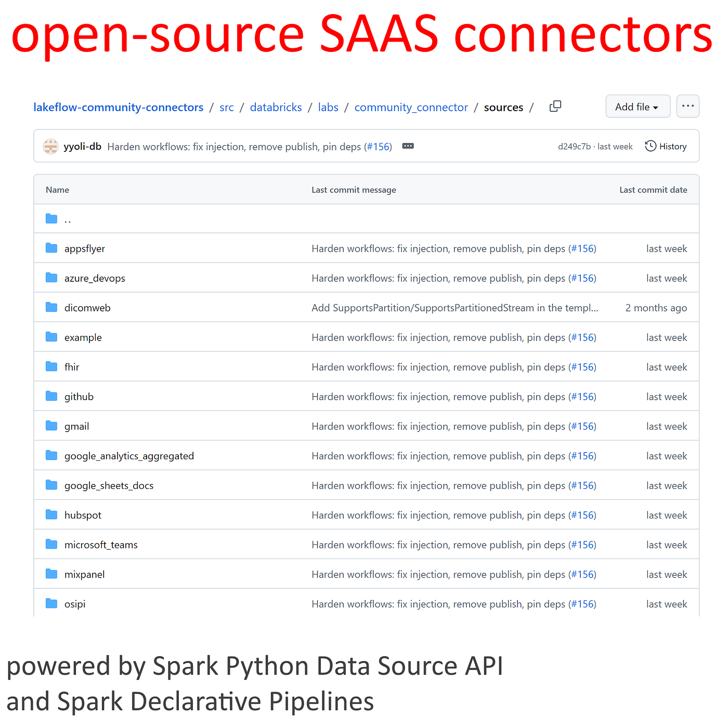The height and width of the screenshot is (728, 728).
Task: Open the Add file dropdown
Action: pos(638,106)
